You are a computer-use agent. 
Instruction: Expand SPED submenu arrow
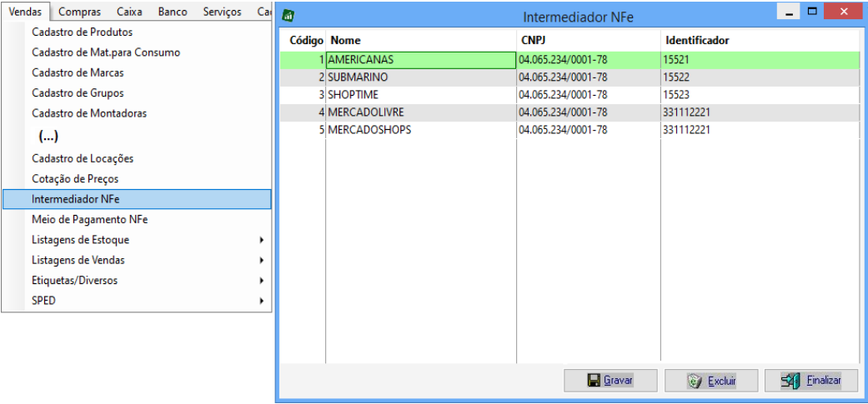261,302
